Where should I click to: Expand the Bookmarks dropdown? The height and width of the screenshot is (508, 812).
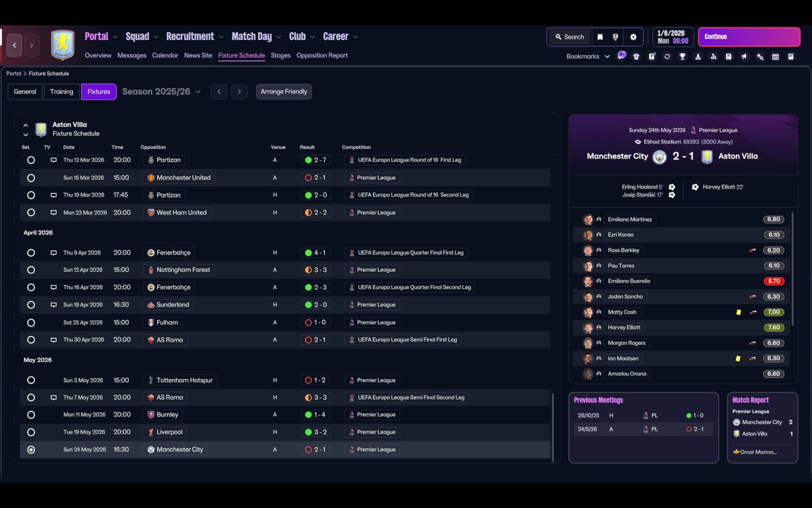588,57
